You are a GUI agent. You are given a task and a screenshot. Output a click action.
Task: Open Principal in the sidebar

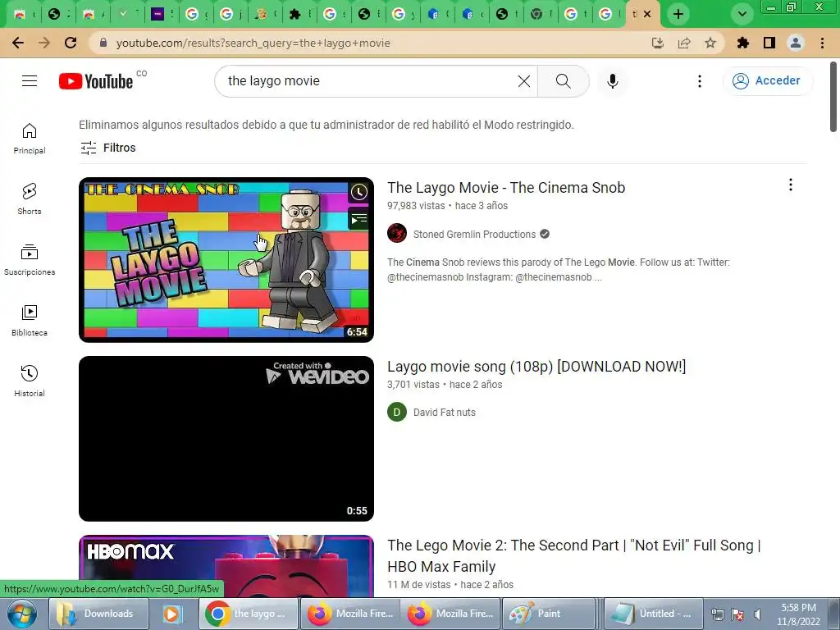[30, 138]
